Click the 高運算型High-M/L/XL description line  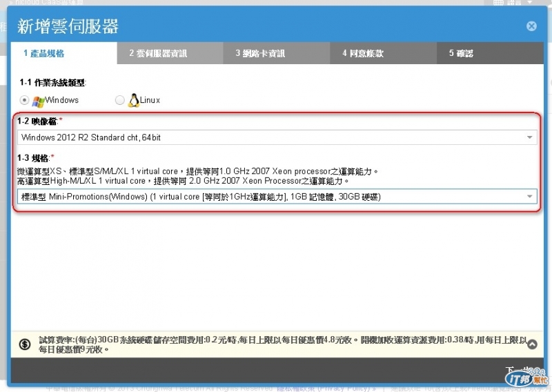(183, 181)
